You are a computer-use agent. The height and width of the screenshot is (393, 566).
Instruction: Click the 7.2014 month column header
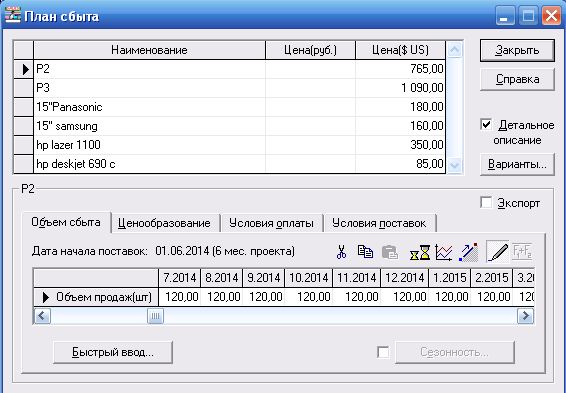(179, 278)
